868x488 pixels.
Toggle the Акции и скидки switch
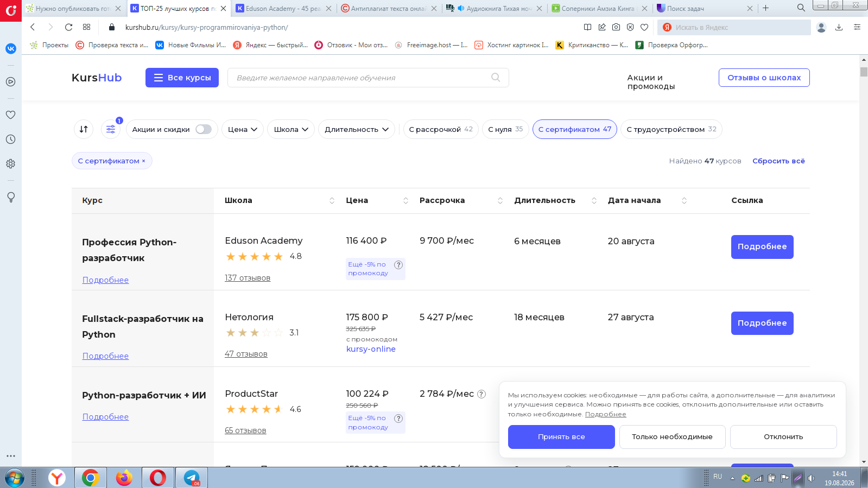click(x=204, y=129)
